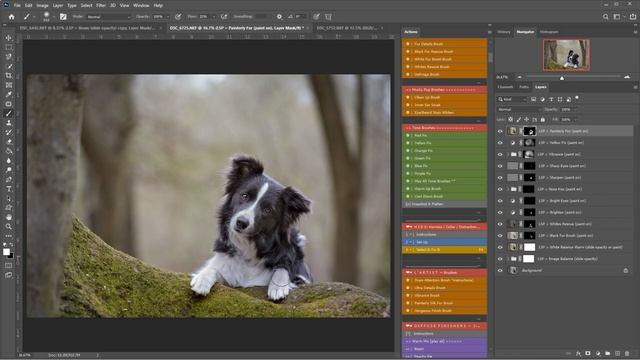
Task: Select the Crop tool
Action: (x=9, y=76)
